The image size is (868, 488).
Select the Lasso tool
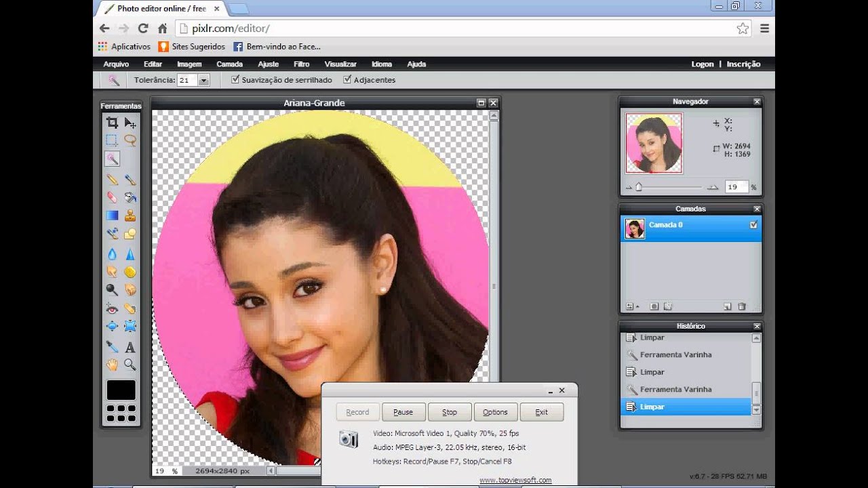(x=130, y=140)
